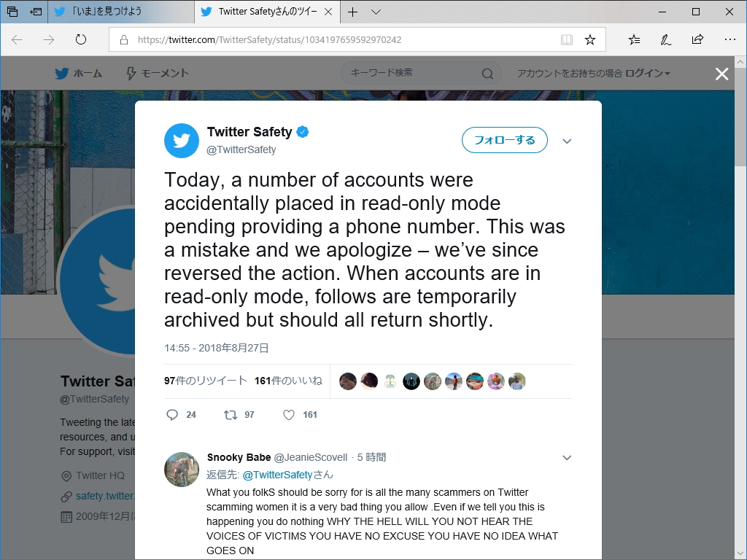Click Snooky Babe's profile thumbnail

(x=182, y=470)
